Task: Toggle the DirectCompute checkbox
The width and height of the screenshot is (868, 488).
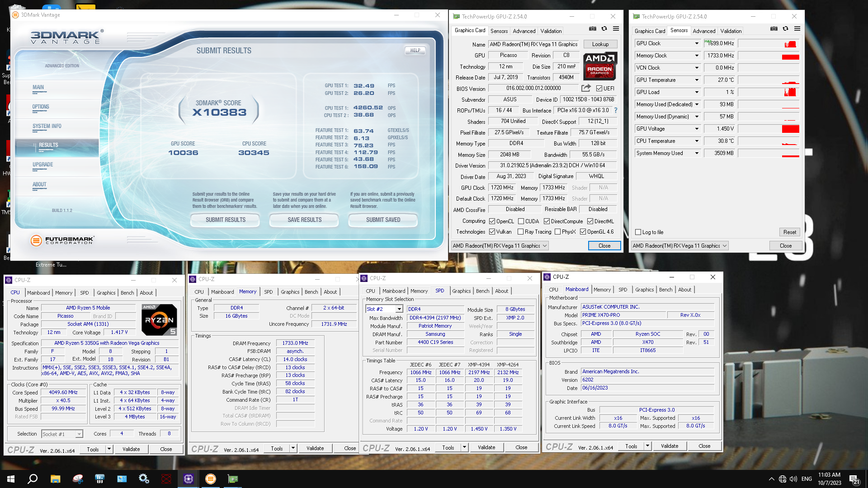Action: click(547, 221)
